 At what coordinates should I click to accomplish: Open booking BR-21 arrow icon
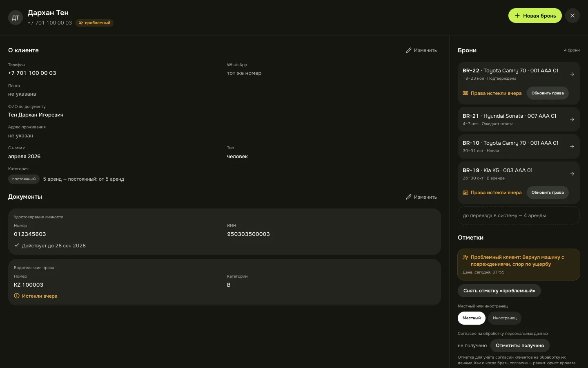572,119
